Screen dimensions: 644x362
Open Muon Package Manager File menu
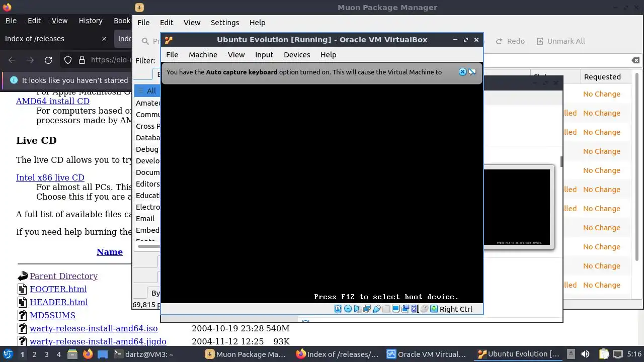tap(143, 23)
